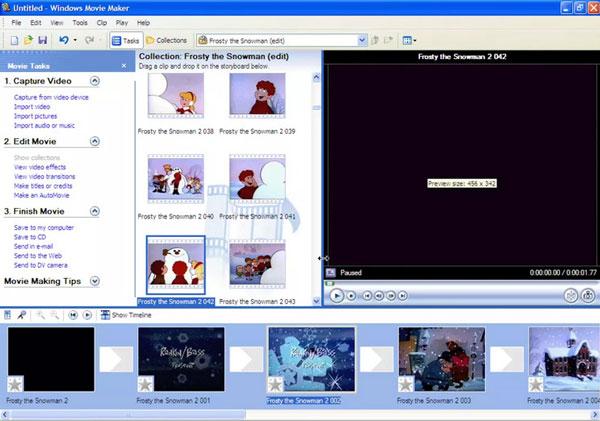Expand the Movie Making Tips section
600x421 pixels.
click(x=95, y=281)
